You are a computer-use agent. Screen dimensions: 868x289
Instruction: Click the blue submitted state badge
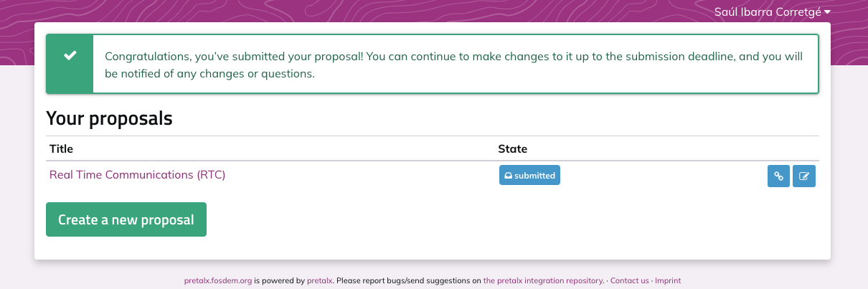pyautogui.click(x=529, y=175)
